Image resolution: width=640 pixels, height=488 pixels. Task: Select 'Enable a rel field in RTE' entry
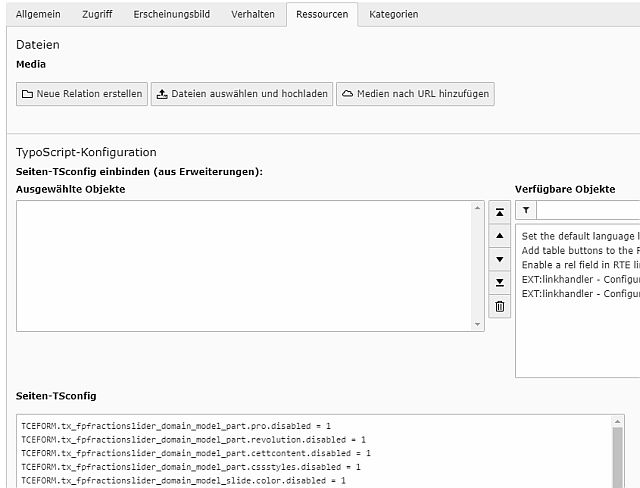[580, 265]
